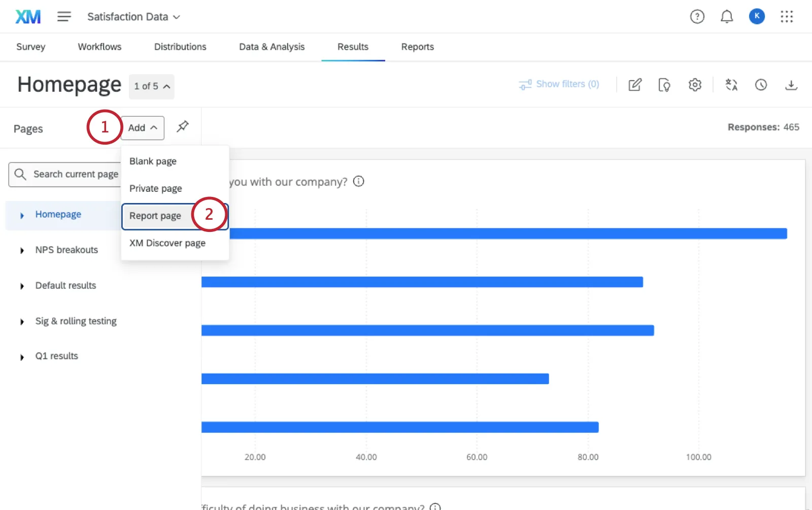Collapse the Add pages dropdown
Image resolution: width=812 pixels, height=510 pixels.
(x=143, y=128)
